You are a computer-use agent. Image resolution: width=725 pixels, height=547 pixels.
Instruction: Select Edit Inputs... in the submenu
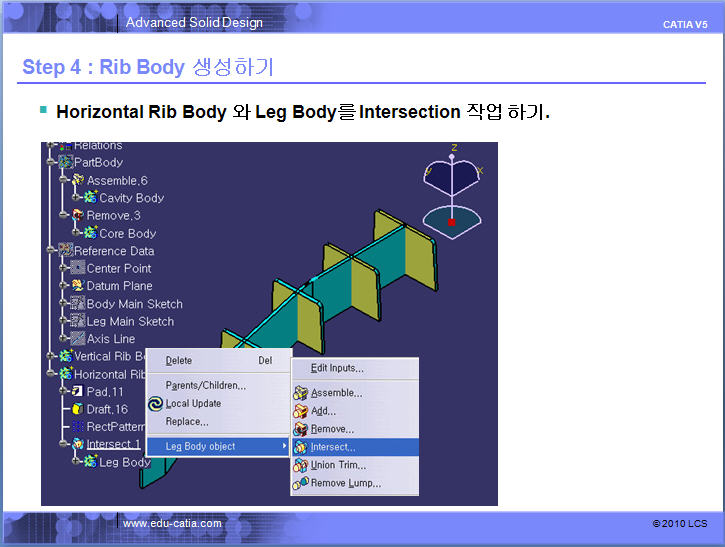click(337, 368)
